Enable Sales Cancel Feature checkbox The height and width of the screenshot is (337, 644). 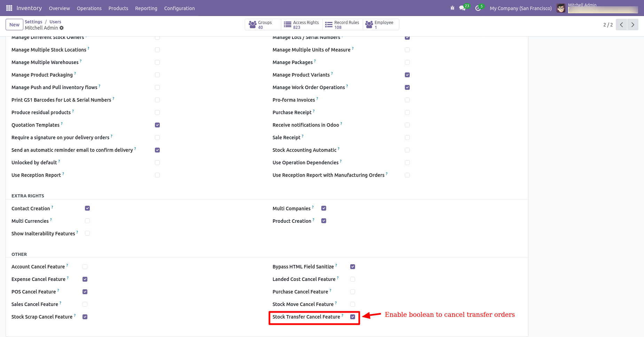pyautogui.click(x=85, y=304)
